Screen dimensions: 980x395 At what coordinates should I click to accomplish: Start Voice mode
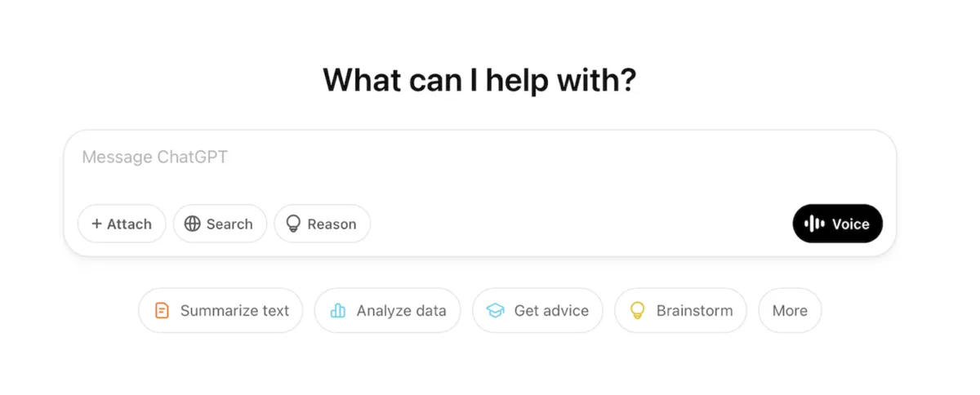pyautogui.click(x=837, y=224)
